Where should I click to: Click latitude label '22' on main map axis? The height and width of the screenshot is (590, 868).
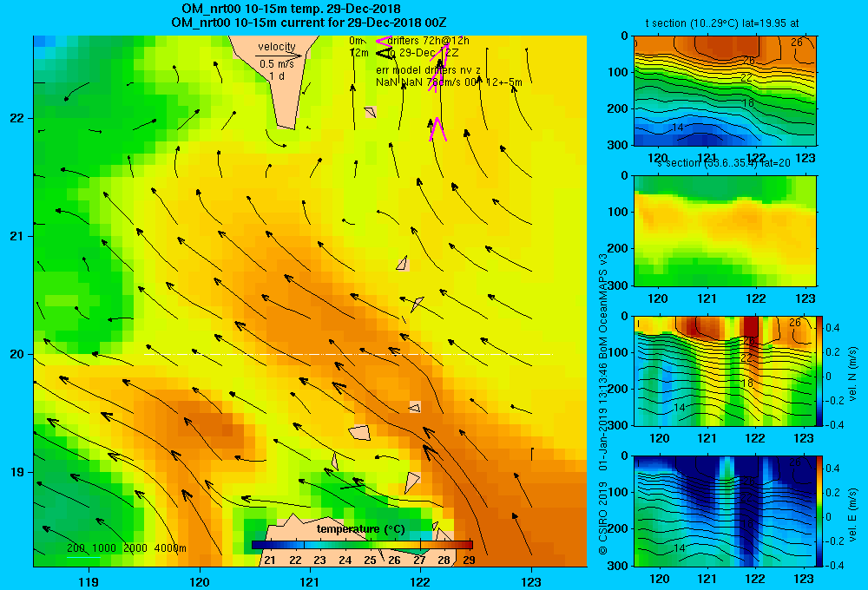coord(17,118)
